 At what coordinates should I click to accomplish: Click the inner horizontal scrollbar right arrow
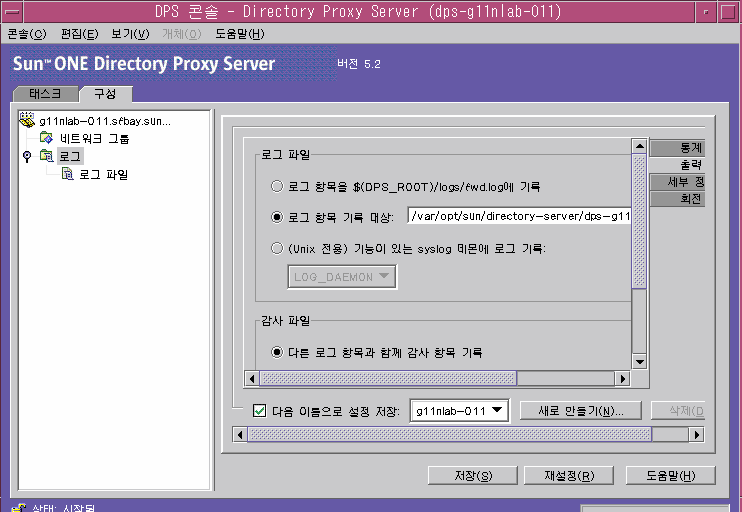coord(623,379)
